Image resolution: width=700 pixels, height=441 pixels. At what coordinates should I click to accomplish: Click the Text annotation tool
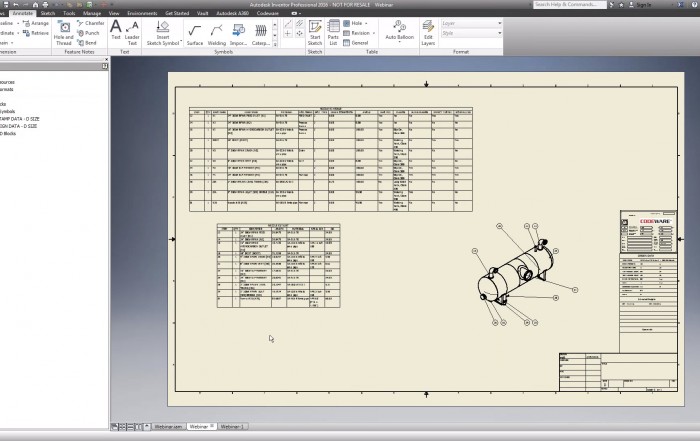tap(115, 30)
